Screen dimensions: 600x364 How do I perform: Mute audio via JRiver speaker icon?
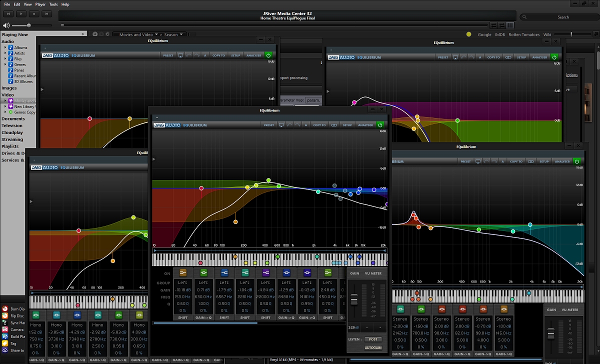6,25
